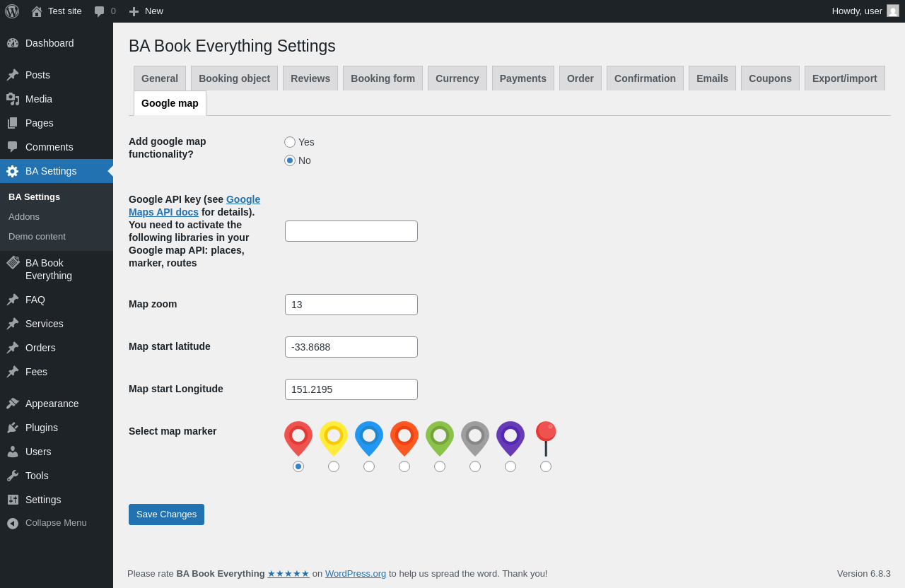Switch to the Reviews tab
Viewport: 905px width, 588px height.
pyautogui.click(x=310, y=78)
